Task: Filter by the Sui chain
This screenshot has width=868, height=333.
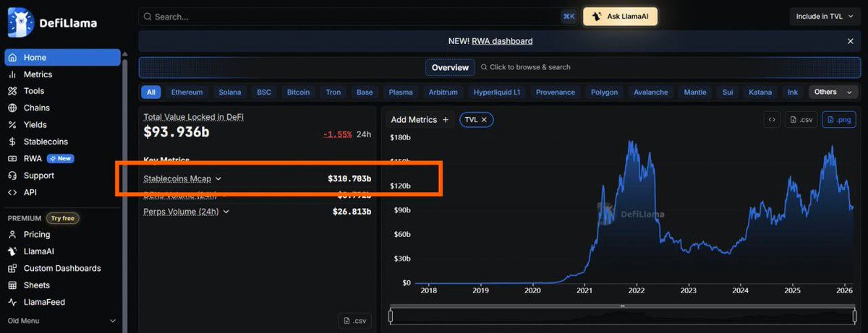Action: coord(728,92)
